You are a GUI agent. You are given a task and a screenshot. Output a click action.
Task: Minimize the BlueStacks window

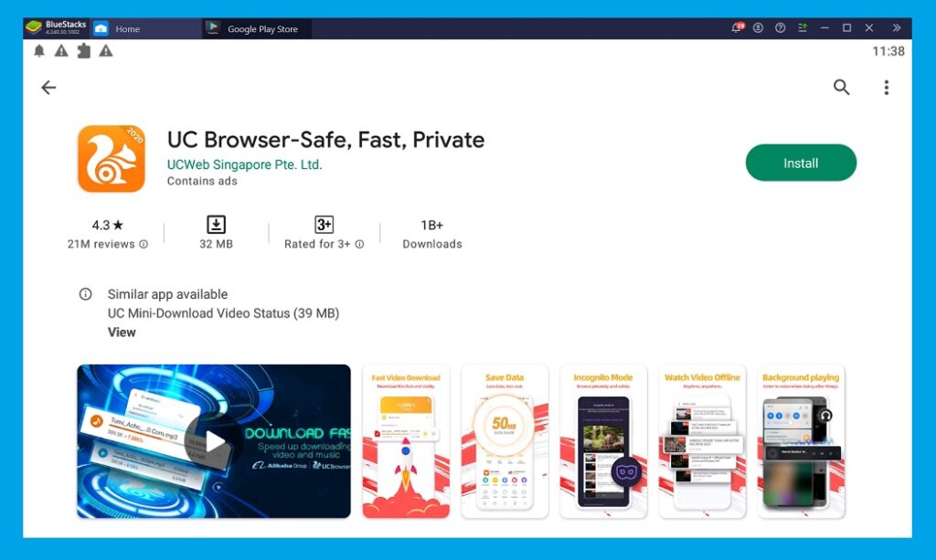click(x=824, y=27)
